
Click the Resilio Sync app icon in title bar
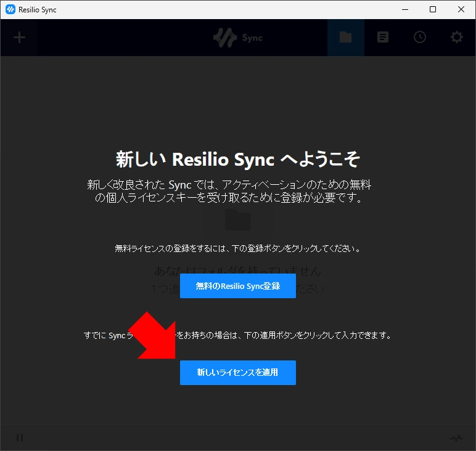click(x=10, y=9)
